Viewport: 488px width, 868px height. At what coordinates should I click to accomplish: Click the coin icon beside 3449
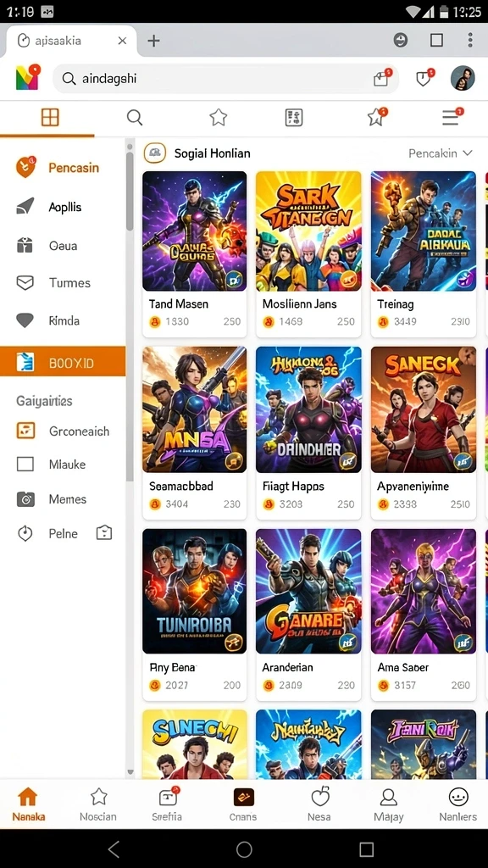click(x=383, y=321)
